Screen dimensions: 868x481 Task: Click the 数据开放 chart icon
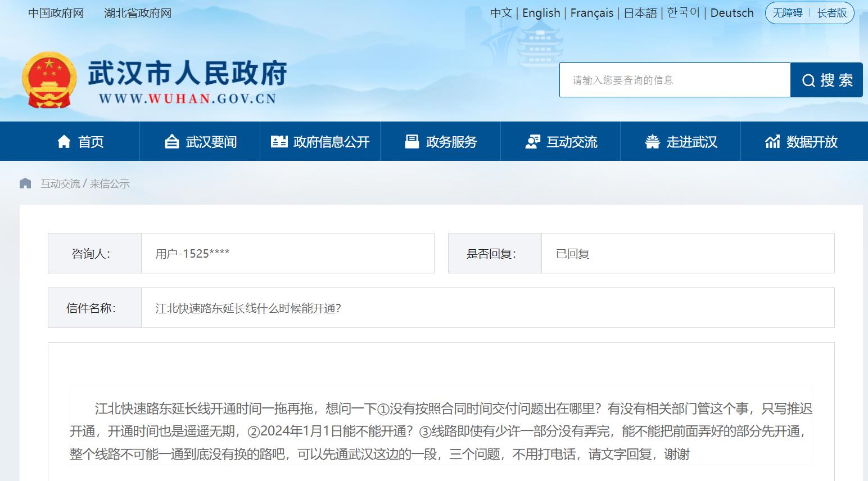(x=772, y=142)
